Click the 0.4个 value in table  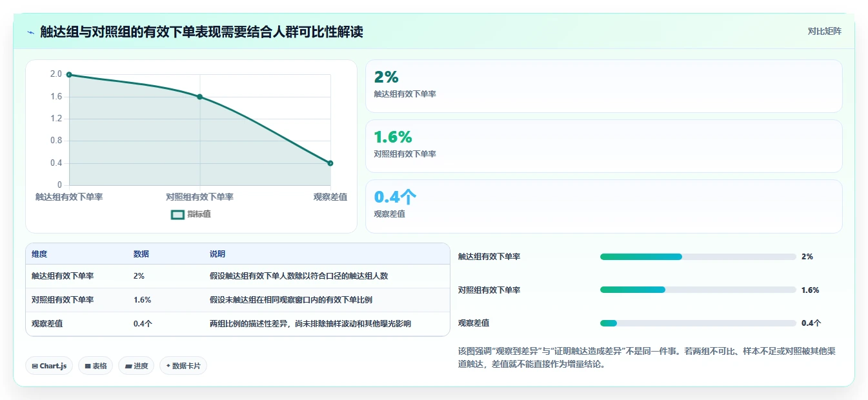pos(143,324)
